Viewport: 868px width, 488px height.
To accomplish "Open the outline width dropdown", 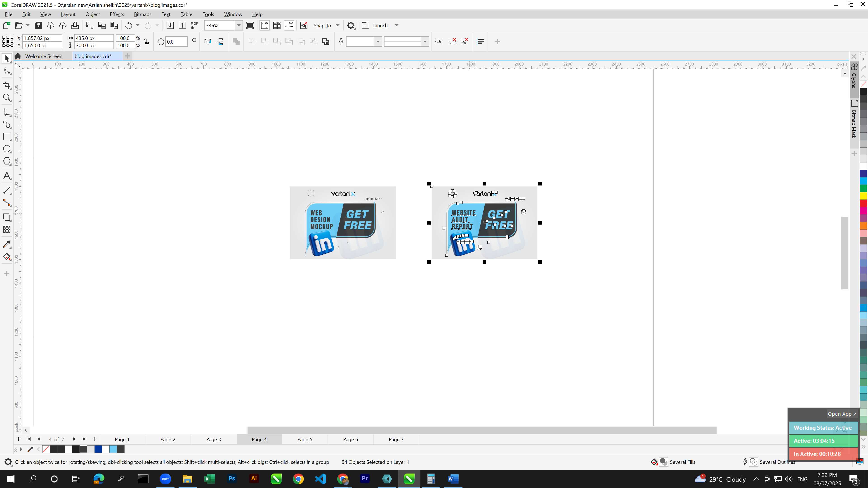I will click(378, 42).
